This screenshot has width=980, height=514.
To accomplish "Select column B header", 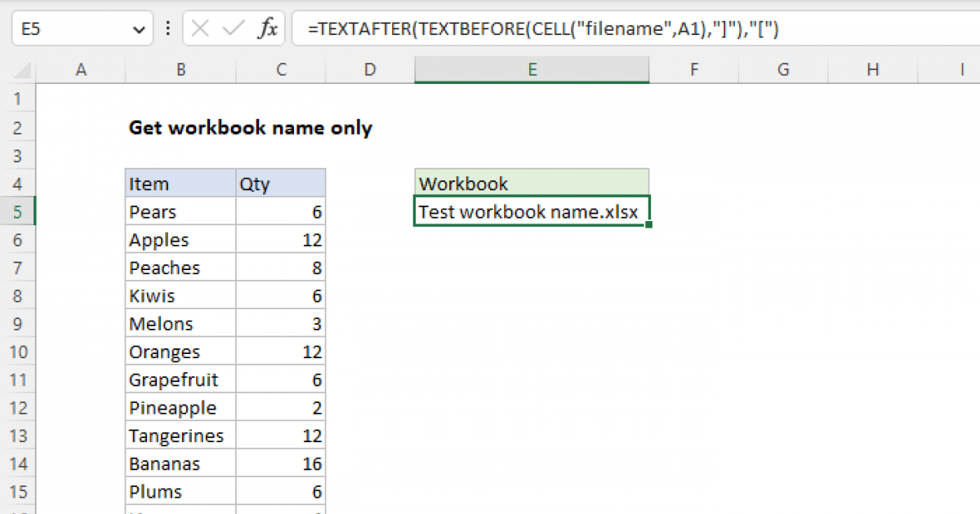I will 180,70.
